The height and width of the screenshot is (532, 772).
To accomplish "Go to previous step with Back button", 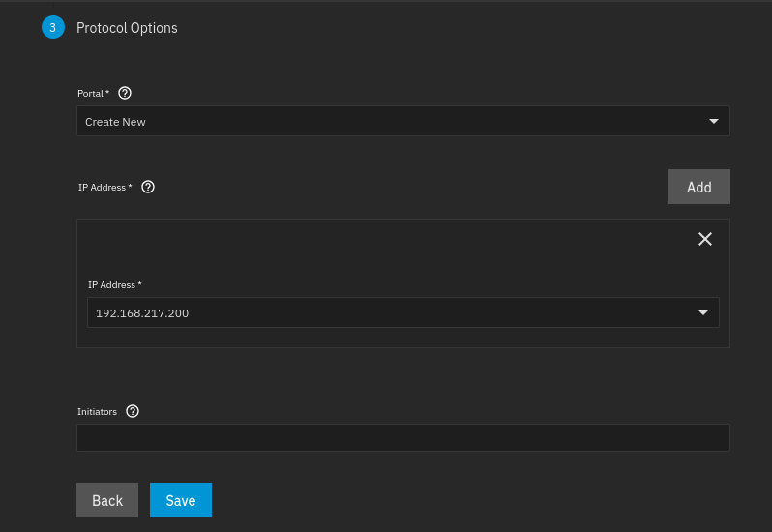I will click(107, 500).
